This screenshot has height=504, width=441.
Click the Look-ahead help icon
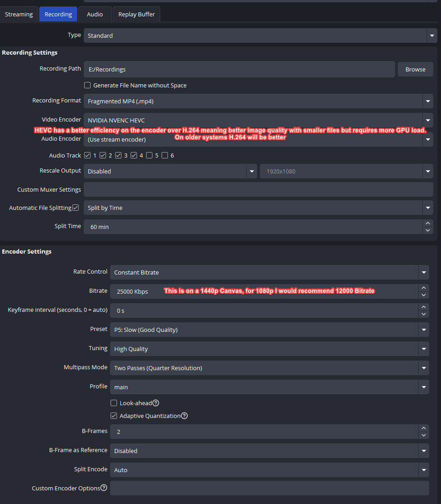(156, 403)
